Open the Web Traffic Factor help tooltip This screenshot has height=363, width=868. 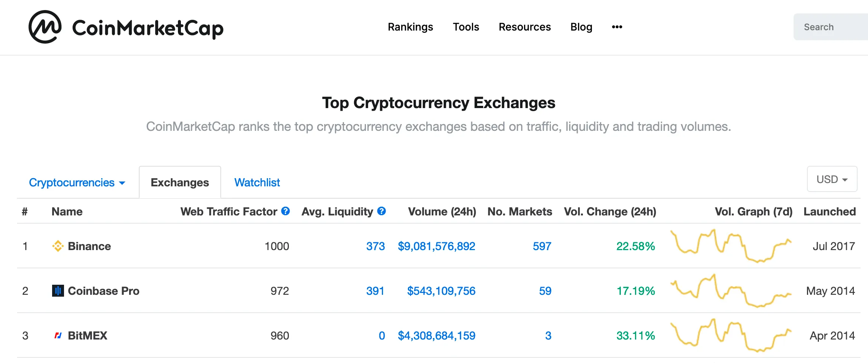(x=285, y=211)
